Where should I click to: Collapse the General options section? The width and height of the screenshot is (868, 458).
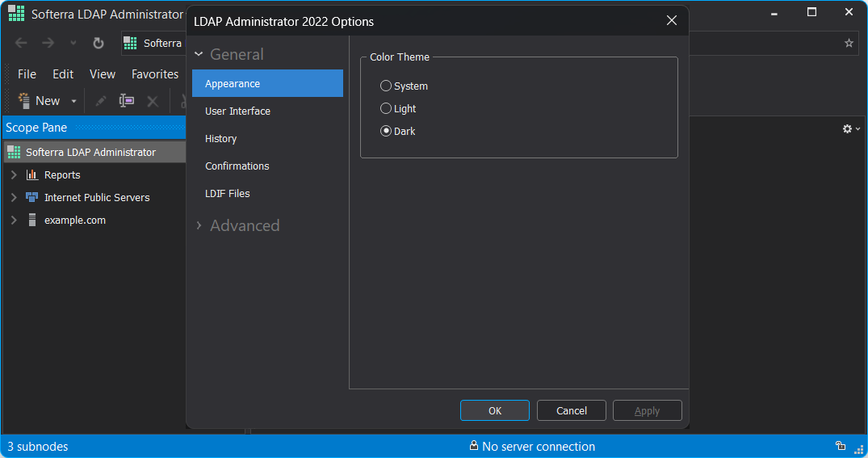pos(199,54)
